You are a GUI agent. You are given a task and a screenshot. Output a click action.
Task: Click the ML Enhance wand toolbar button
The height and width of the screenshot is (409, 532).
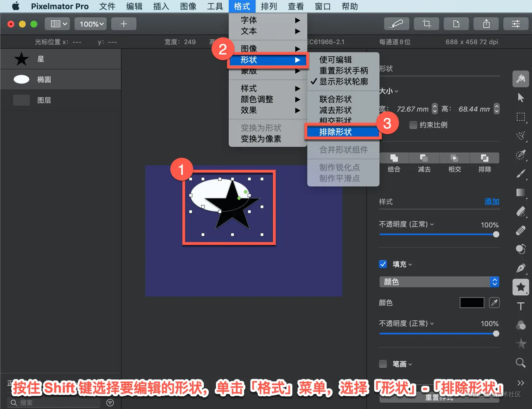(397, 24)
